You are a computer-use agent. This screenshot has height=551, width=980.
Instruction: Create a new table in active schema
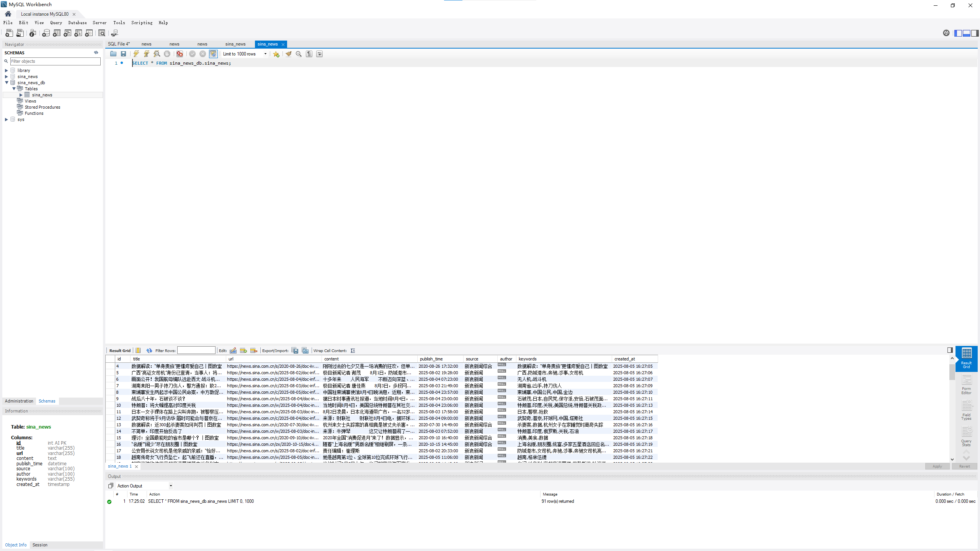click(x=57, y=33)
